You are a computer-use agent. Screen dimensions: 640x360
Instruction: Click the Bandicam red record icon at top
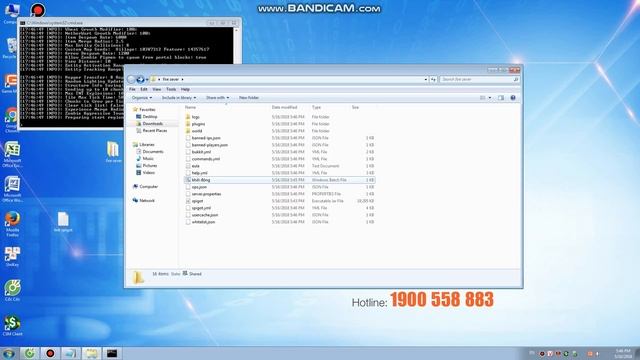click(x=38, y=9)
